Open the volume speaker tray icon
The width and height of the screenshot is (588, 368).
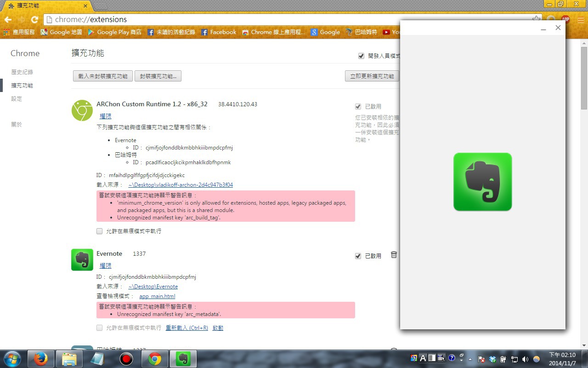pos(525,359)
